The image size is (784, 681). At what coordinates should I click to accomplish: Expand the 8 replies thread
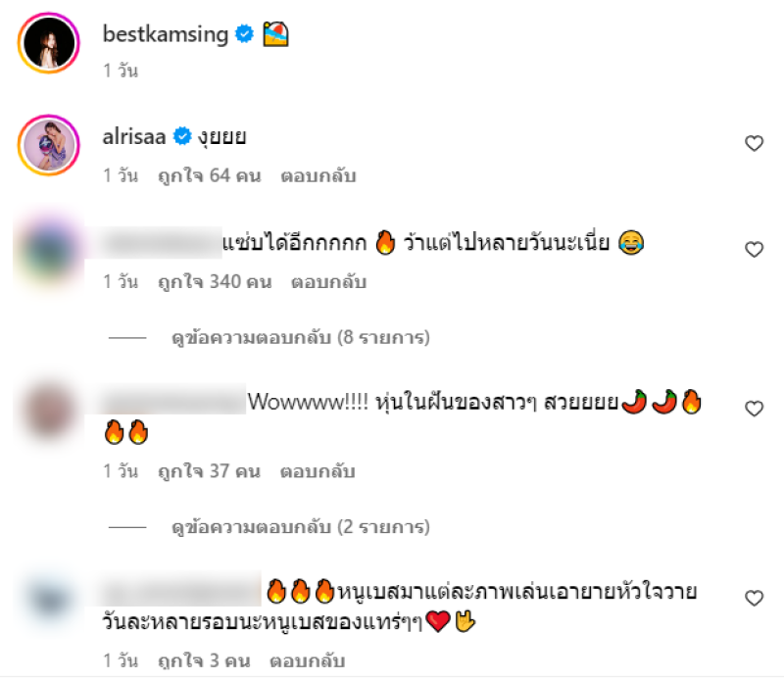[300, 337]
